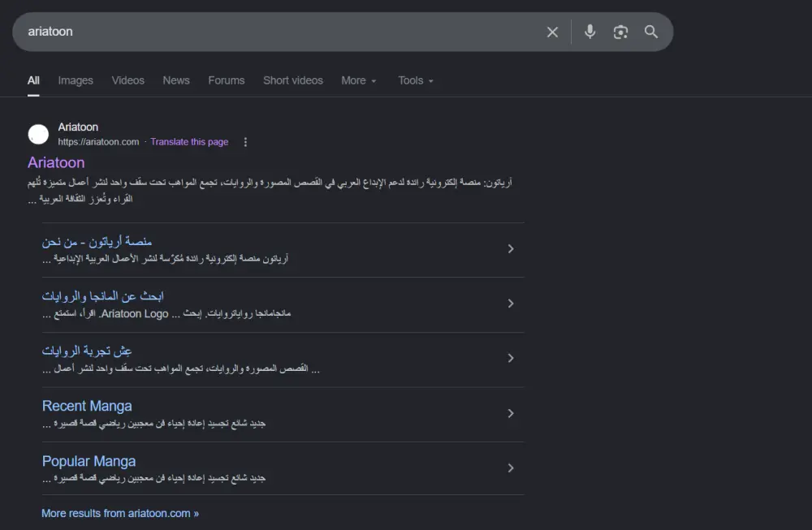Open the ابحث عن المانجا والروايات sitelink
The height and width of the screenshot is (530, 812).
click(x=102, y=296)
